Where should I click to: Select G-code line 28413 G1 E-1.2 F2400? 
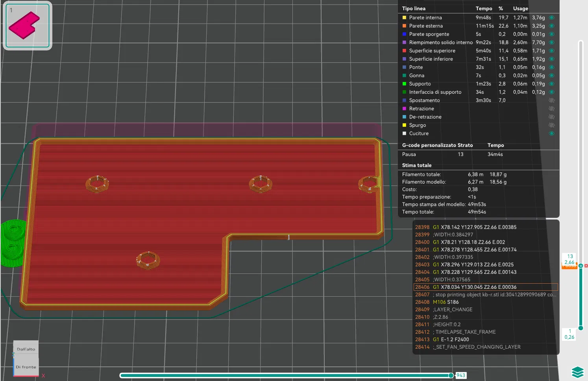point(486,340)
